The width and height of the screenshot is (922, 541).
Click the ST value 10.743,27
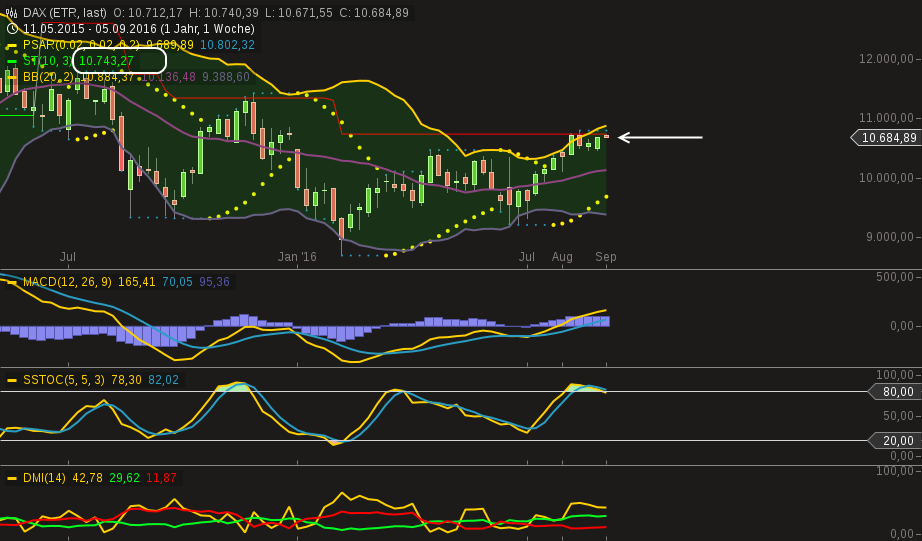106,61
